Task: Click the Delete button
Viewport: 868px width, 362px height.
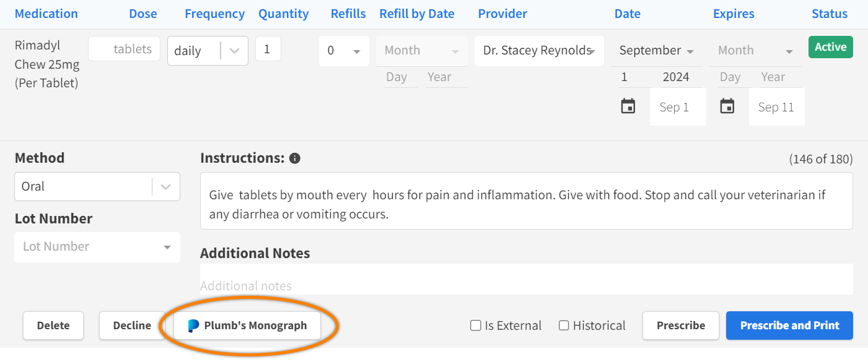Action: (x=53, y=325)
